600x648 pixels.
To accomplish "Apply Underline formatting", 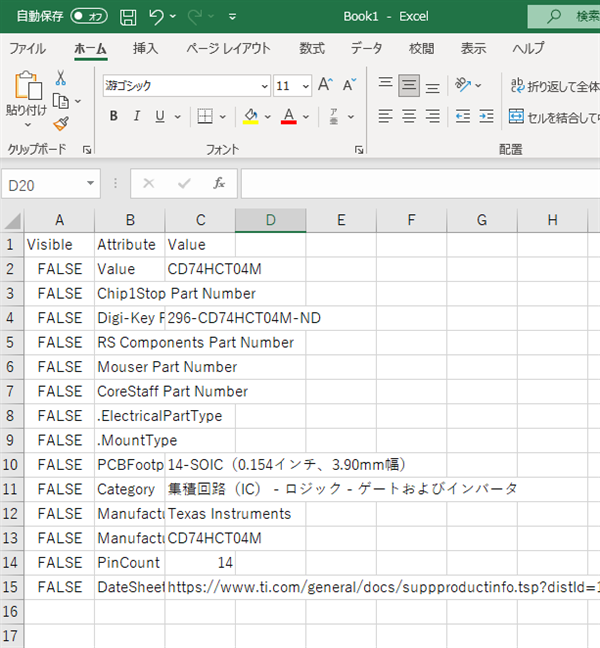I will tap(160, 116).
